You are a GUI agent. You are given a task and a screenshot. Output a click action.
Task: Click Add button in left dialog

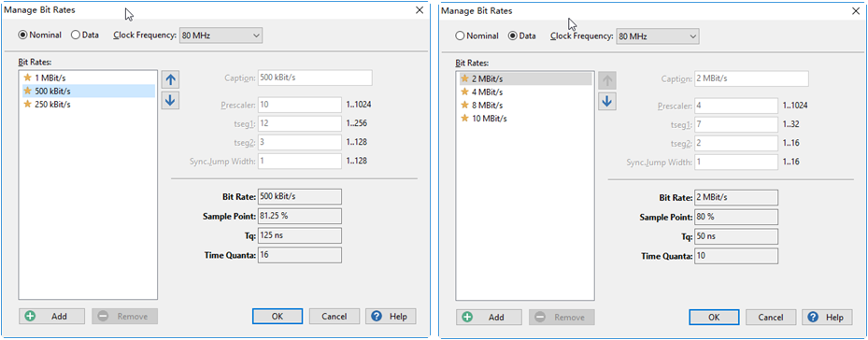(51, 317)
